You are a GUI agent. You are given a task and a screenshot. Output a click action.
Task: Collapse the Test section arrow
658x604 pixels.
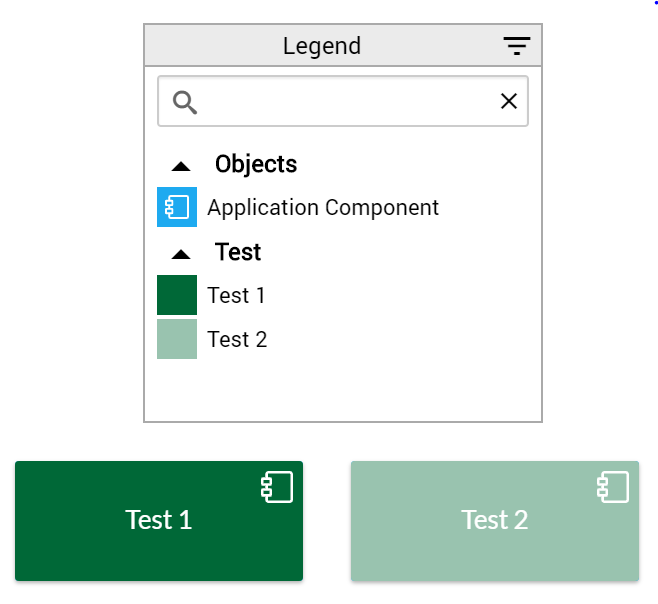click(181, 254)
